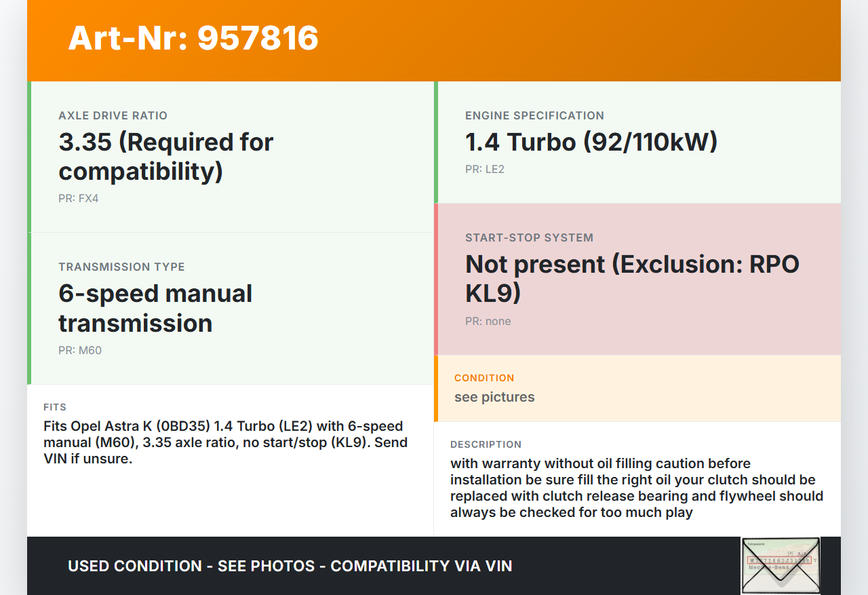
Task: Click the PR: FX4 code
Action: tap(79, 199)
